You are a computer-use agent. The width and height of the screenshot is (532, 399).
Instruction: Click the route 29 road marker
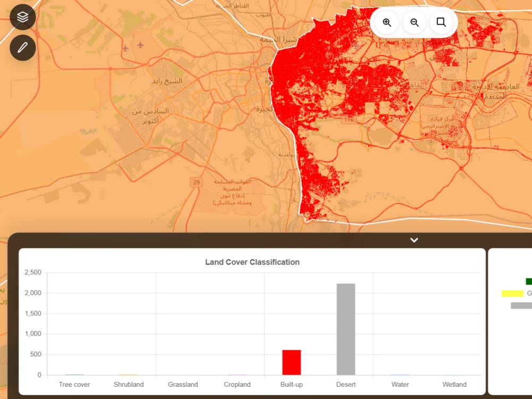(x=196, y=182)
